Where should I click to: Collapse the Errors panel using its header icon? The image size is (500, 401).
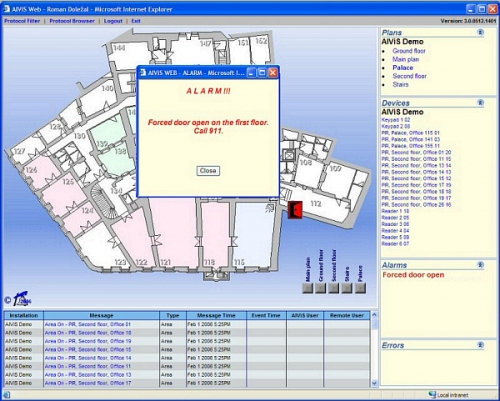(480, 345)
